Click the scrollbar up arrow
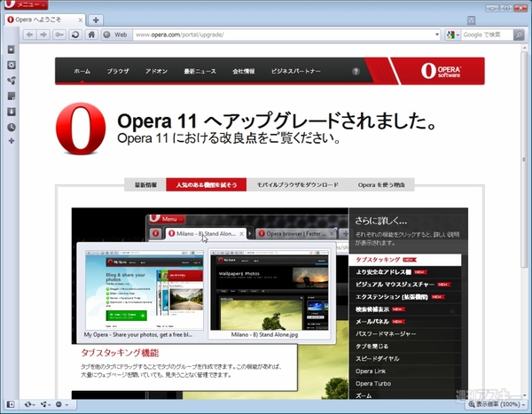Viewport: 532px width, 414px height. (x=524, y=48)
